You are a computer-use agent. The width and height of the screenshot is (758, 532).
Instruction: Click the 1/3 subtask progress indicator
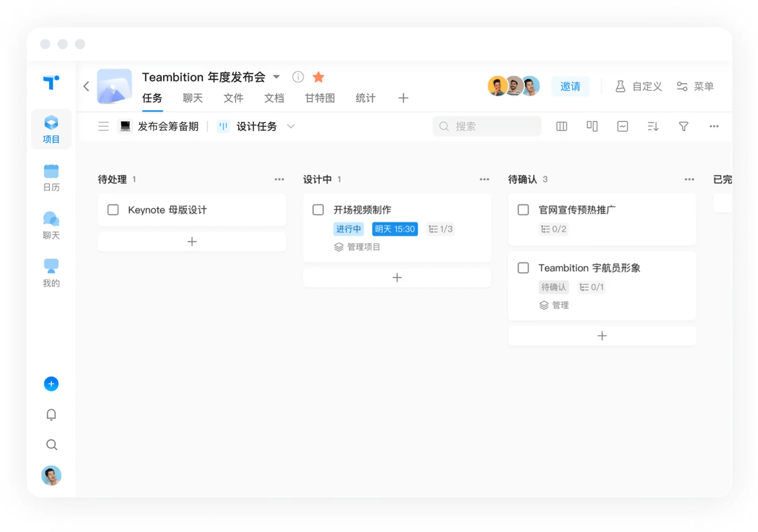(441, 229)
